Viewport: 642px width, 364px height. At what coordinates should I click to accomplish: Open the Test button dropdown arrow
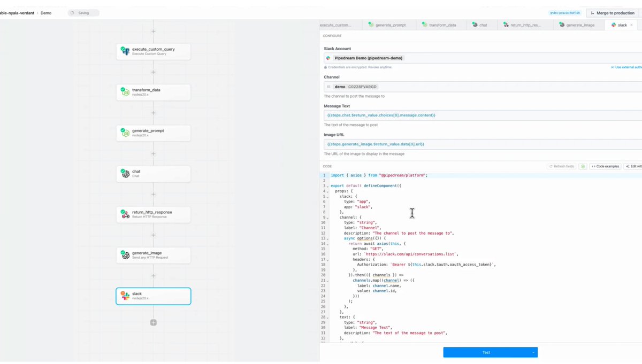[533, 352]
